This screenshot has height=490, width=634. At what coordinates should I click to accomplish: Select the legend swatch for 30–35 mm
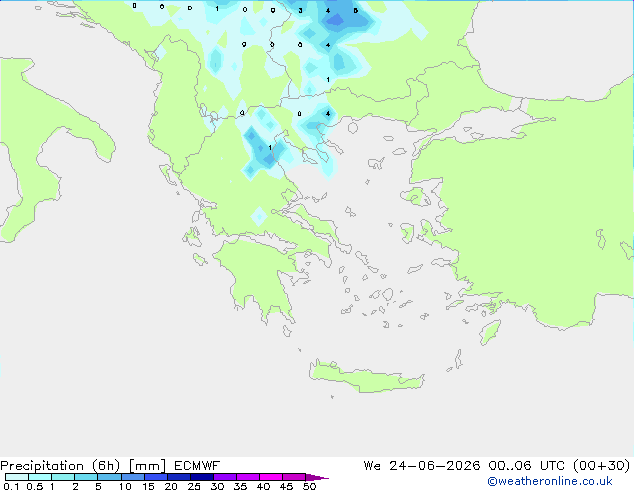pyautogui.click(x=224, y=477)
